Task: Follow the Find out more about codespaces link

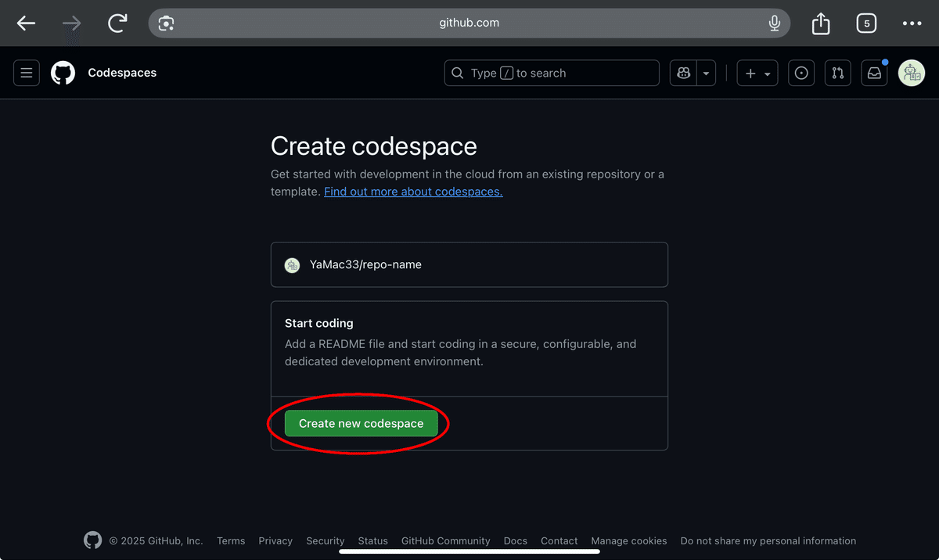Action: [x=412, y=191]
